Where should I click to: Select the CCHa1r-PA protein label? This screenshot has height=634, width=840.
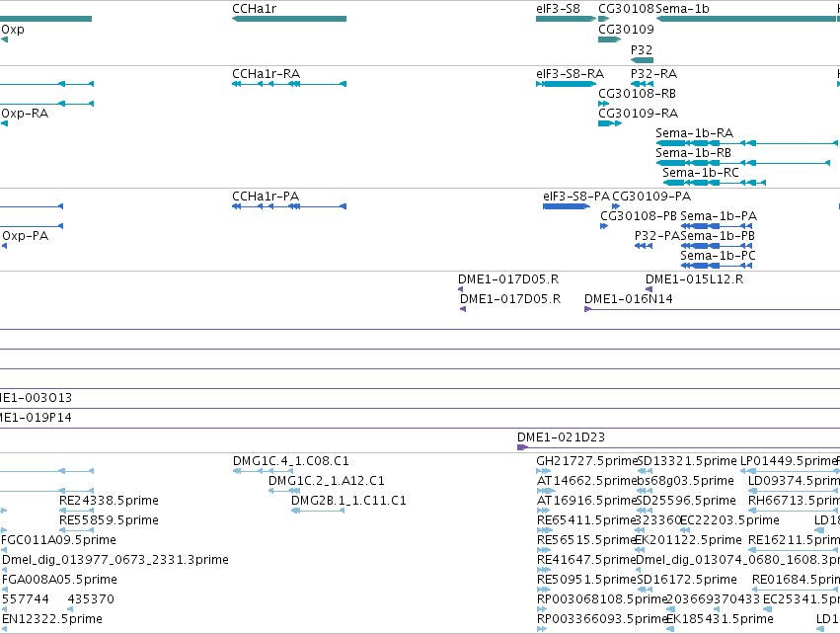(x=266, y=197)
